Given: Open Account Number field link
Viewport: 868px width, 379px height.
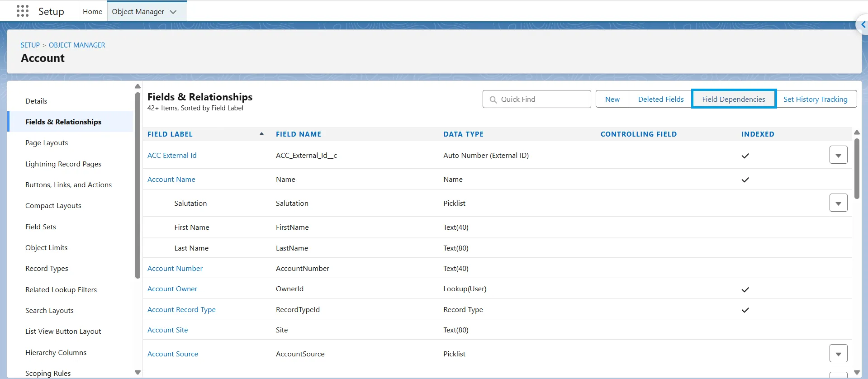Looking at the screenshot, I should click(175, 268).
